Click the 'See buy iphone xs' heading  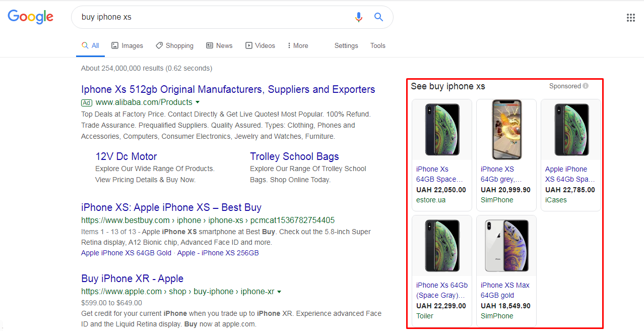(448, 86)
